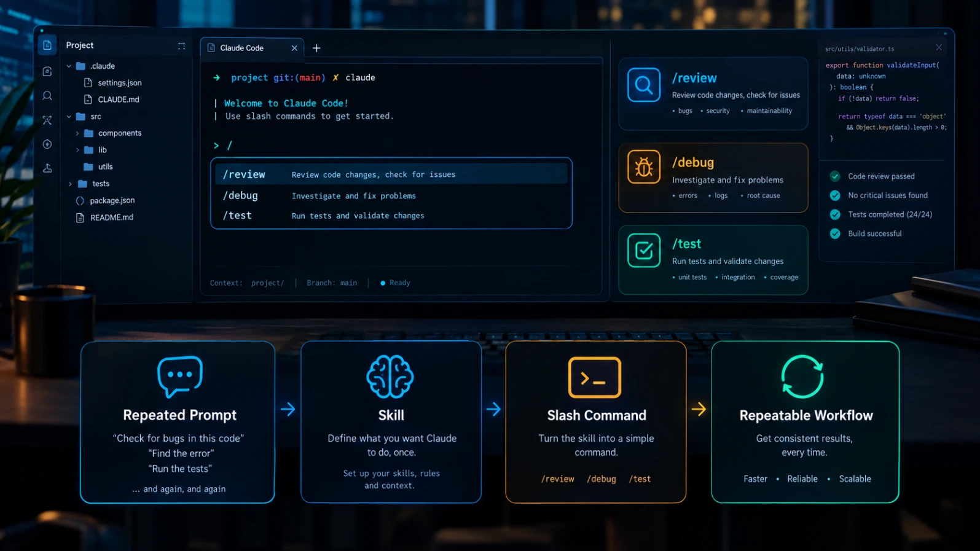Open CLAUDE.md in the file tree
Viewport: 980px width, 551px height.
point(119,100)
